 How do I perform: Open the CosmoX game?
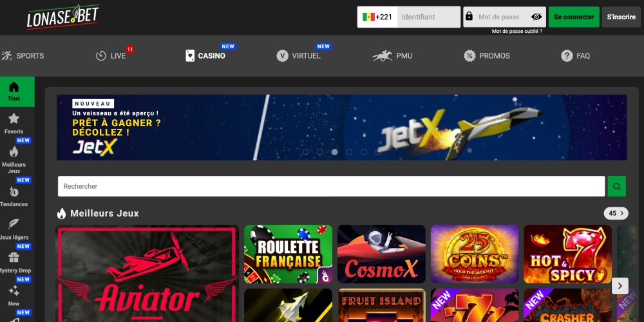pos(381,254)
